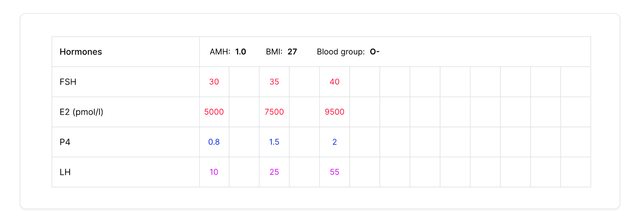Click the Blood group value O-
This screenshot has height=221, width=644.
point(374,52)
